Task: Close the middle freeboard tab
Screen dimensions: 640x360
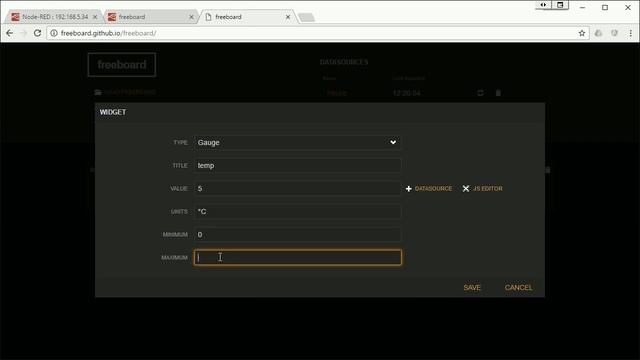Action: [191, 17]
